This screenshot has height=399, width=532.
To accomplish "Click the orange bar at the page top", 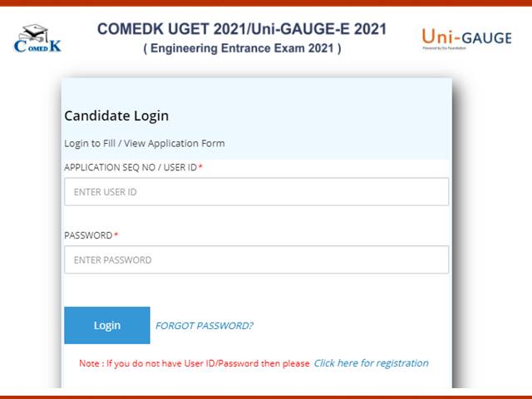I will (x=266, y=3).
